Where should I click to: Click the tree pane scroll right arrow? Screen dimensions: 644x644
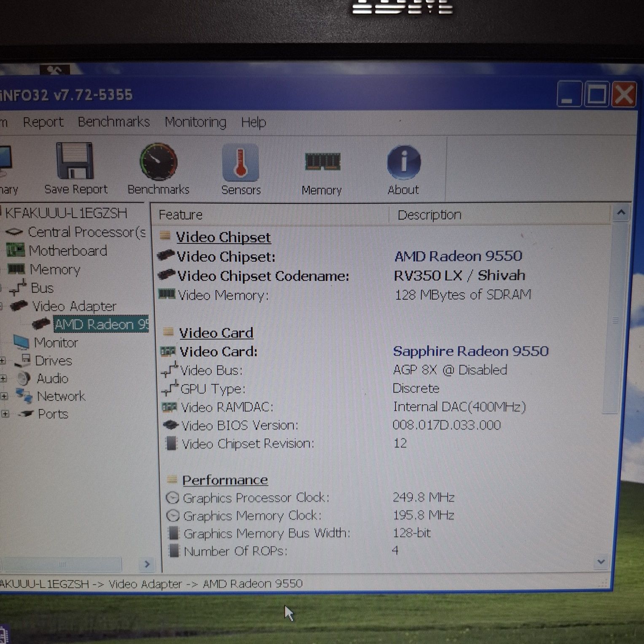pos(147,564)
